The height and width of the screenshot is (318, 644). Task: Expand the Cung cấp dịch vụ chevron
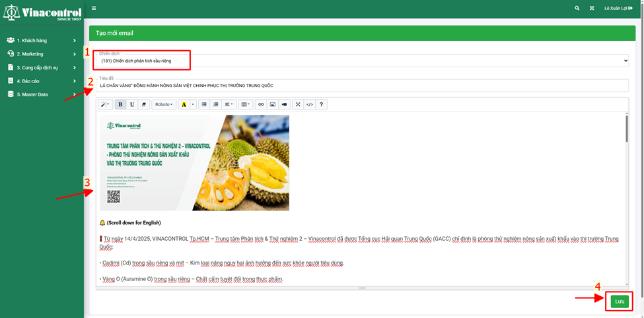tap(75, 68)
